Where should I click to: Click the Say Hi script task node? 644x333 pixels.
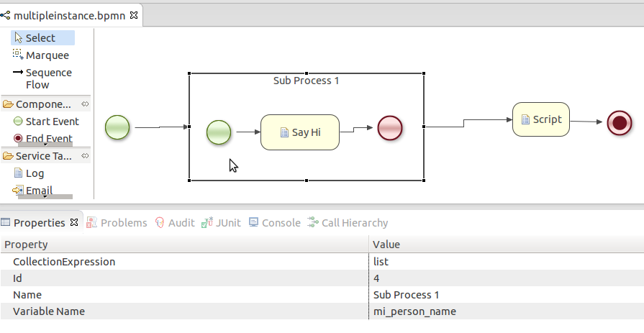[x=299, y=132]
